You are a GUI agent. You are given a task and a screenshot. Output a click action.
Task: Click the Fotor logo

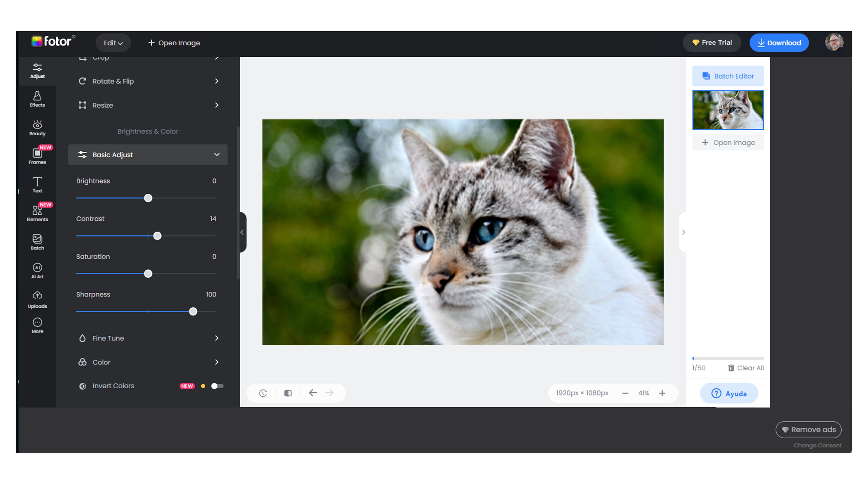tap(53, 41)
